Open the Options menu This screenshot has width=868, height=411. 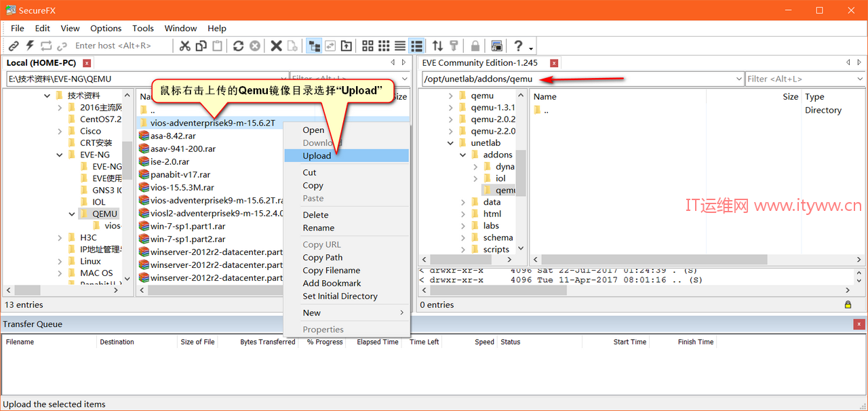106,28
